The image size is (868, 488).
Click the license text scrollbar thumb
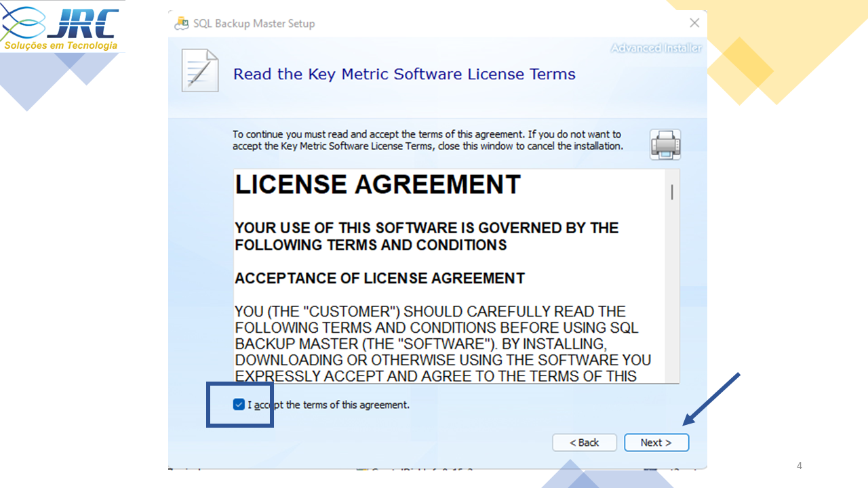click(672, 192)
